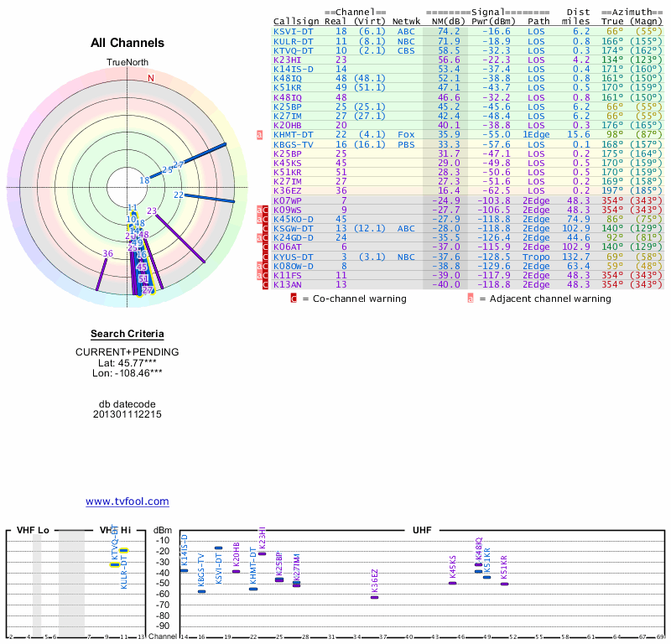Select the K36EZ marker in UHF spectrum chart

point(374,597)
